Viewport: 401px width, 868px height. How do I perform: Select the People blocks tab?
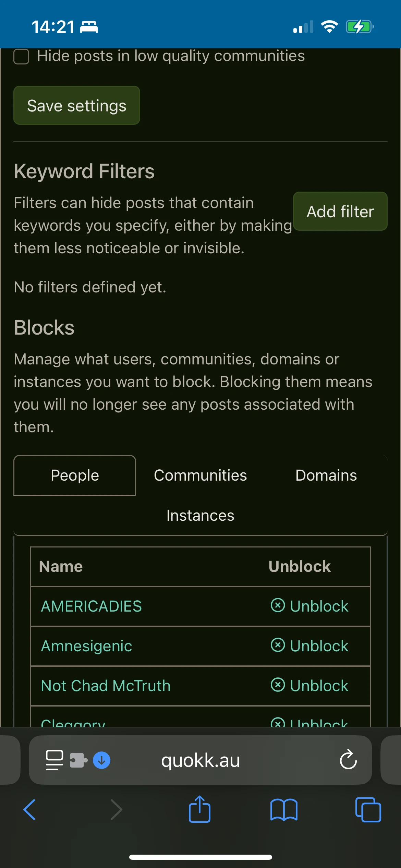pyautogui.click(x=75, y=475)
